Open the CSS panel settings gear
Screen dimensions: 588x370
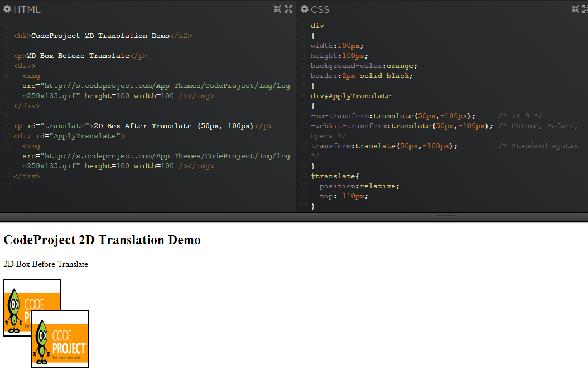(x=305, y=9)
